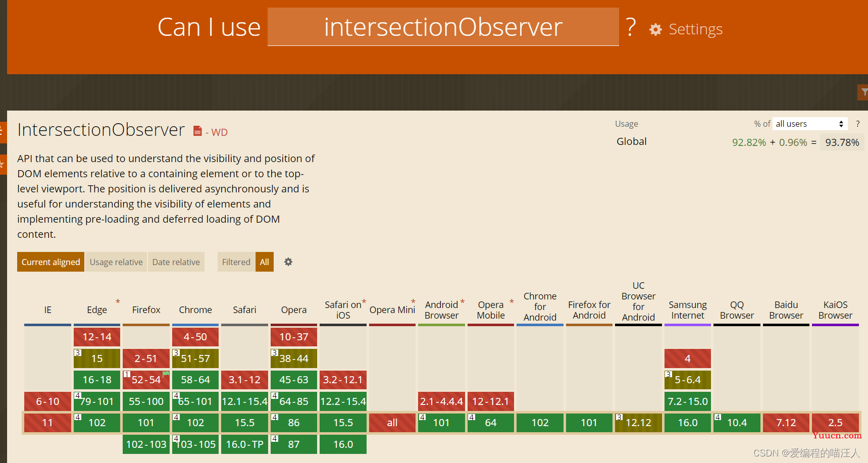Open table settings gear next to All
Viewport: 868px width, 463px height.
pyautogui.click(x=288, y=262)
